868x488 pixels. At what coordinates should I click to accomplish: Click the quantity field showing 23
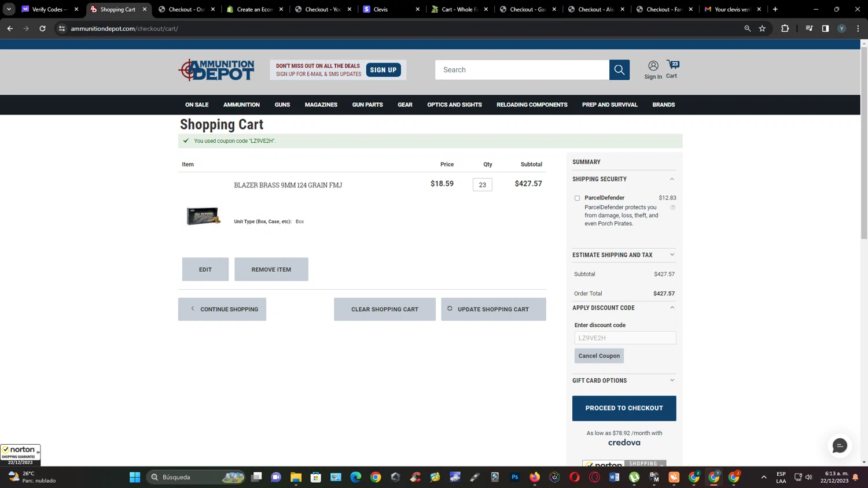pyautogui.click(x=482, y=184)
